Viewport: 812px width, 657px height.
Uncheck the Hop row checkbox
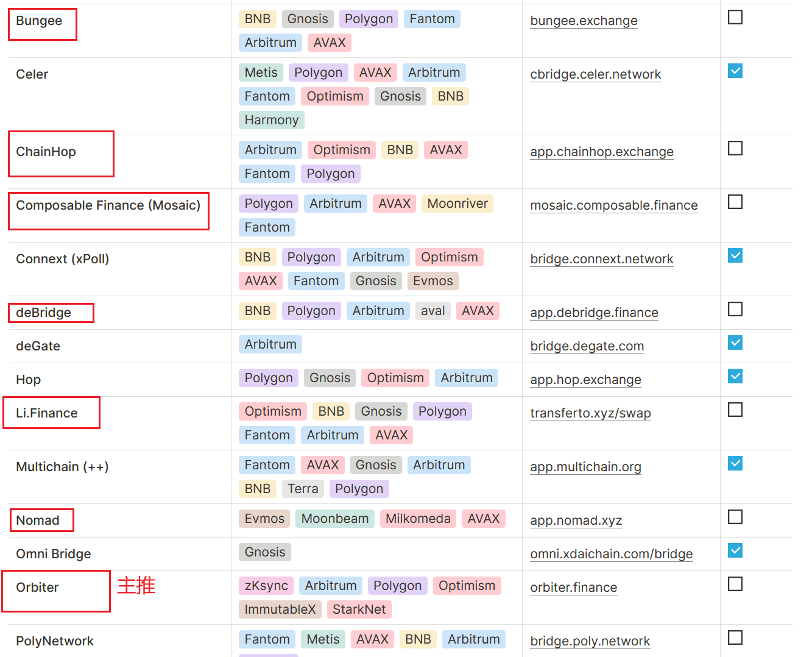(x=735, y=376)
